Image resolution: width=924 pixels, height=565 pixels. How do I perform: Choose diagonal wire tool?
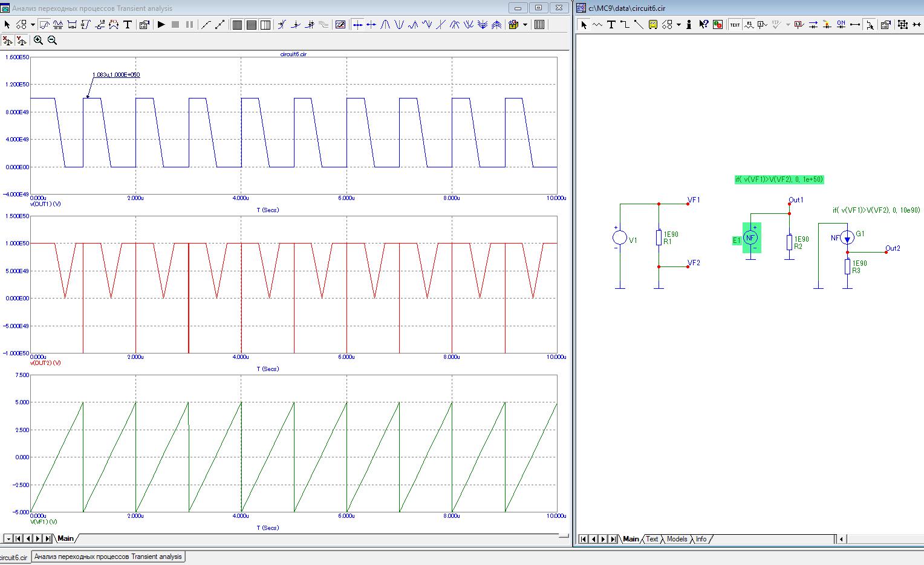point(639,25)
